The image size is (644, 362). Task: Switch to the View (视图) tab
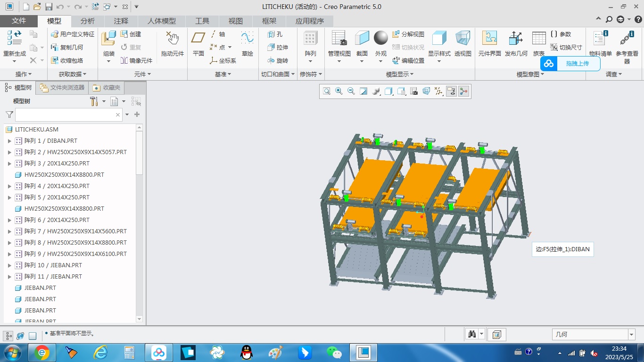(236, 21)
